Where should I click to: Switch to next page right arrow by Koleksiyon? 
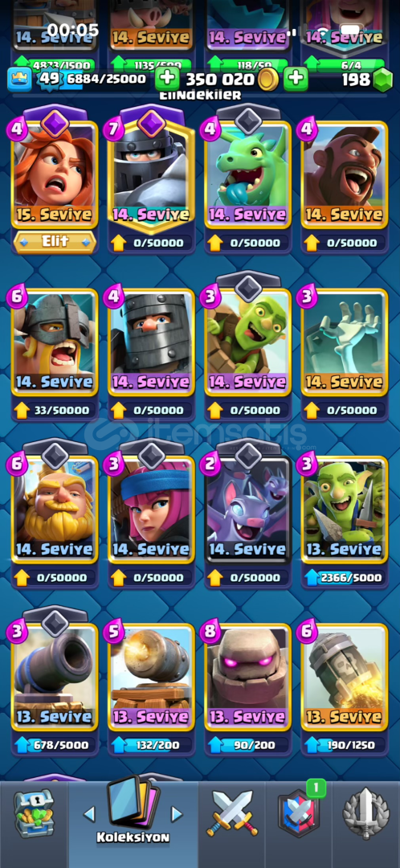pos(177,813)
